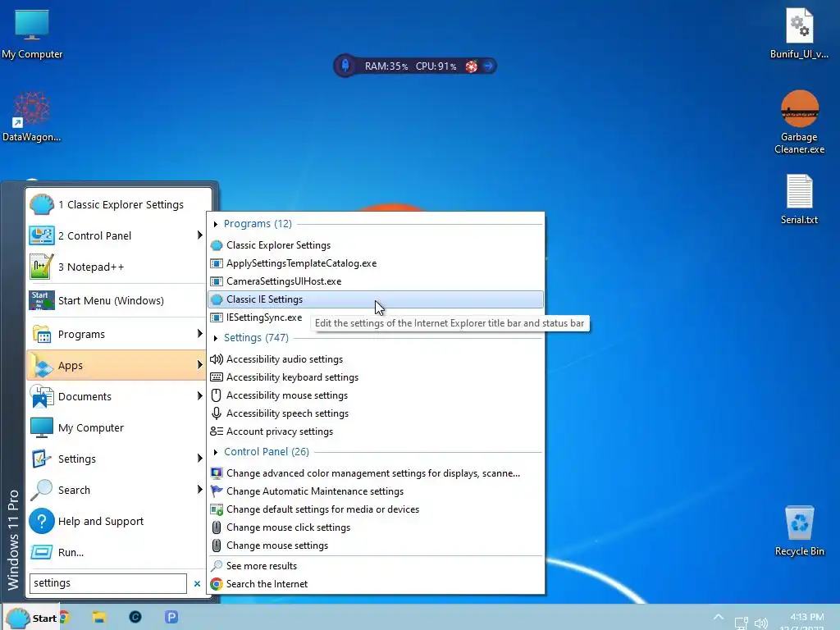
Task: Open Account privacy settings
Action: tap(376, 431)
